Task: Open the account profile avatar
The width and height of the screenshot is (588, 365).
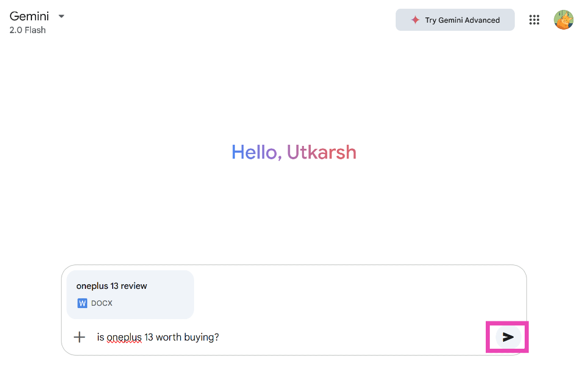Action: pos(563,20)
